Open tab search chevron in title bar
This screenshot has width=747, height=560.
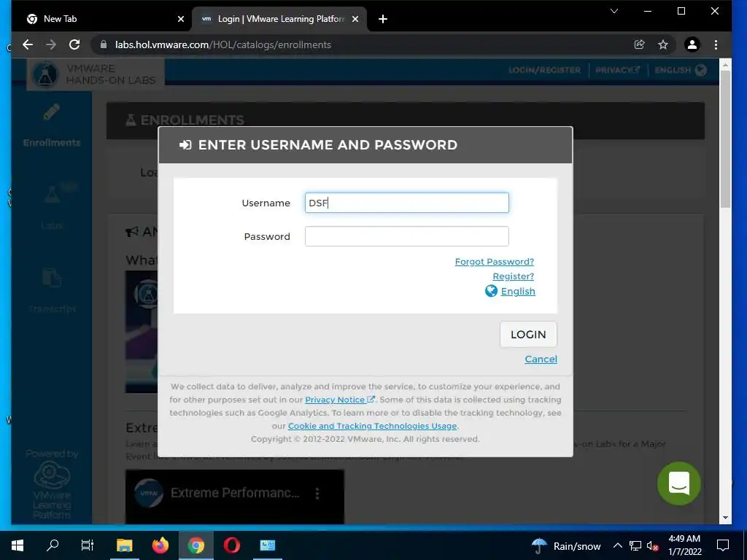click(x=614, y=11)
